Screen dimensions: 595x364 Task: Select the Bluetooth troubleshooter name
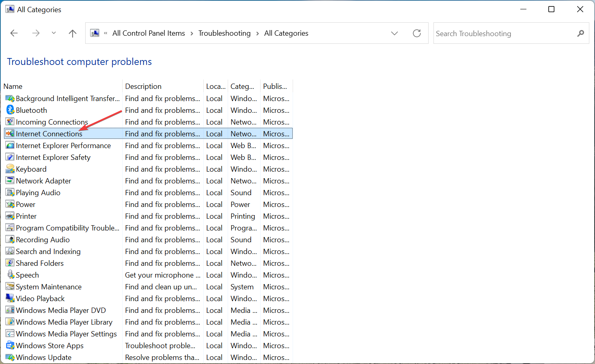point(31,110)
